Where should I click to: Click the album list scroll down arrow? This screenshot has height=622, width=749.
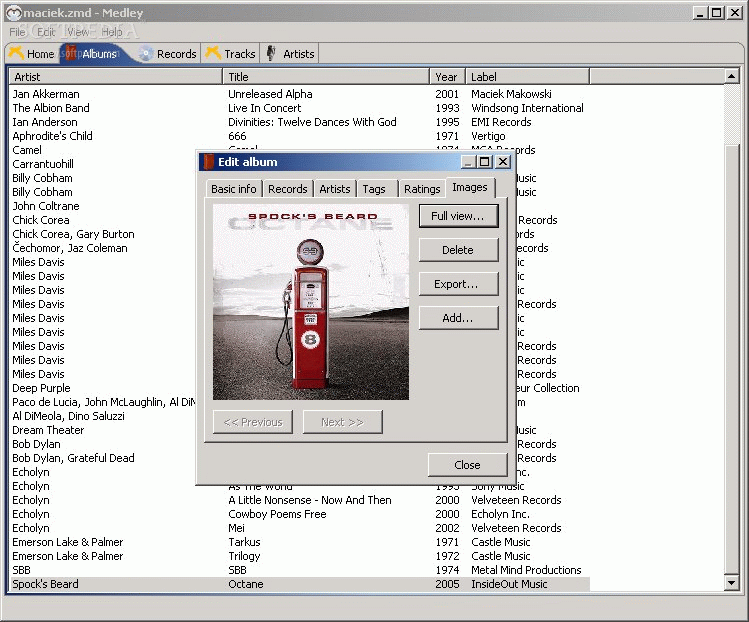[731, 582]
